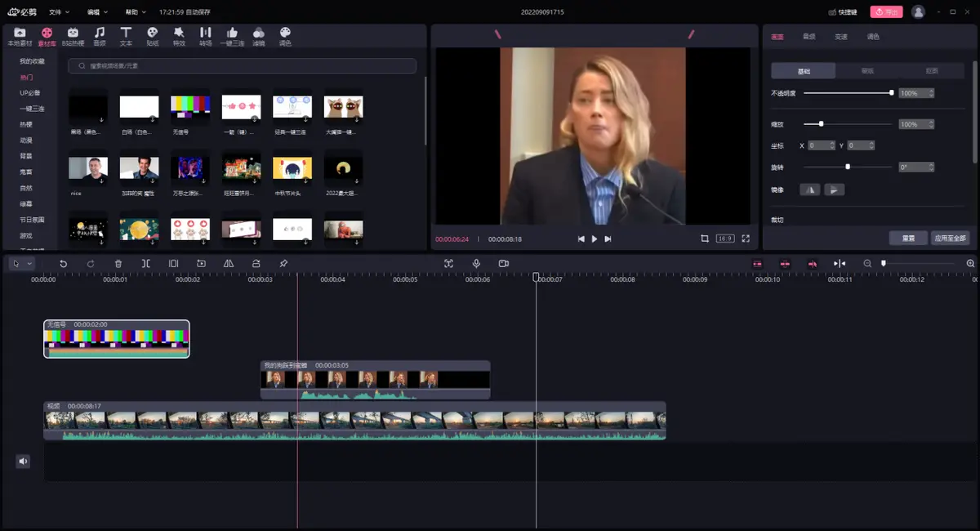Screen dimensions: 980x531
Task: Toggle vertical mirror flip
Action: [x=834, y=190]
